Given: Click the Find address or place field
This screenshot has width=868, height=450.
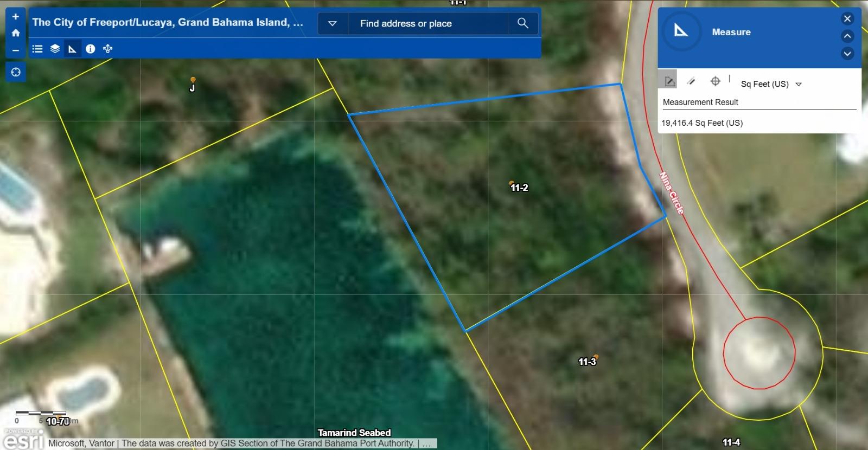Looking at the screenshot, I should [427, 23].
